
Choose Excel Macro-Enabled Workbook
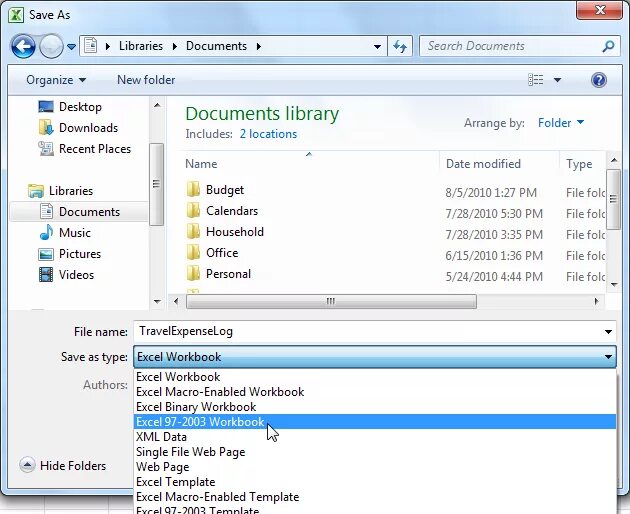tap(374, 392)
